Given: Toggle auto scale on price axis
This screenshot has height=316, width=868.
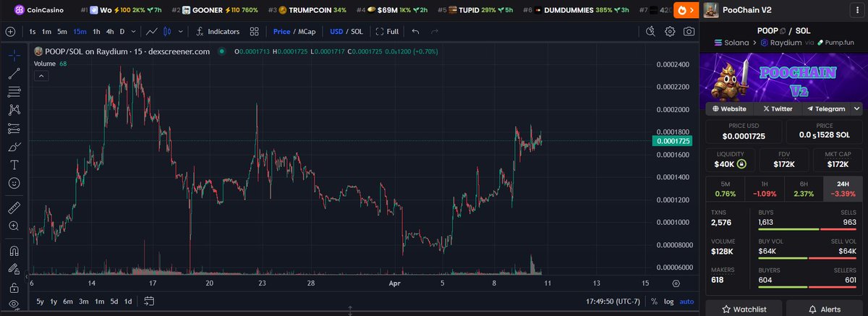Looking at the screenshot, I should (x=686, y=302).
